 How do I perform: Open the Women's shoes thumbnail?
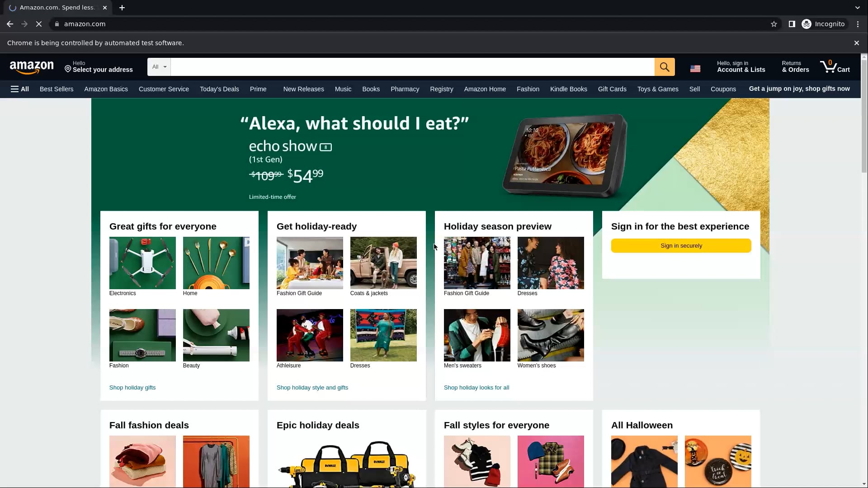551,335
